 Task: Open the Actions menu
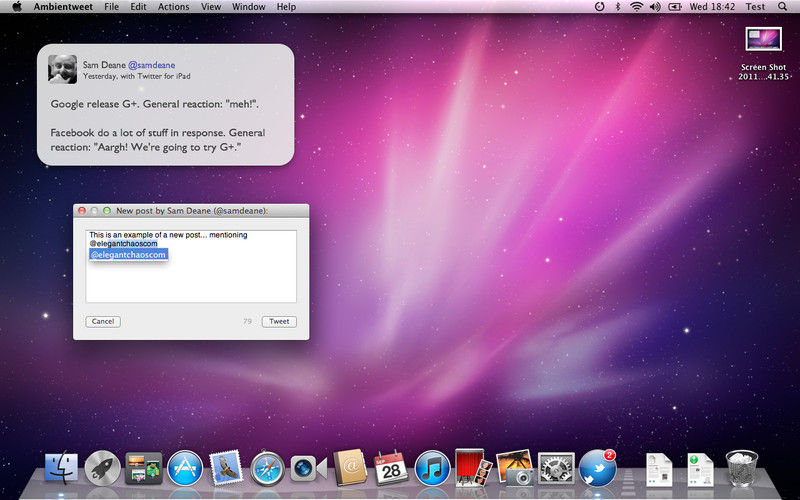(x=173, y=7)
